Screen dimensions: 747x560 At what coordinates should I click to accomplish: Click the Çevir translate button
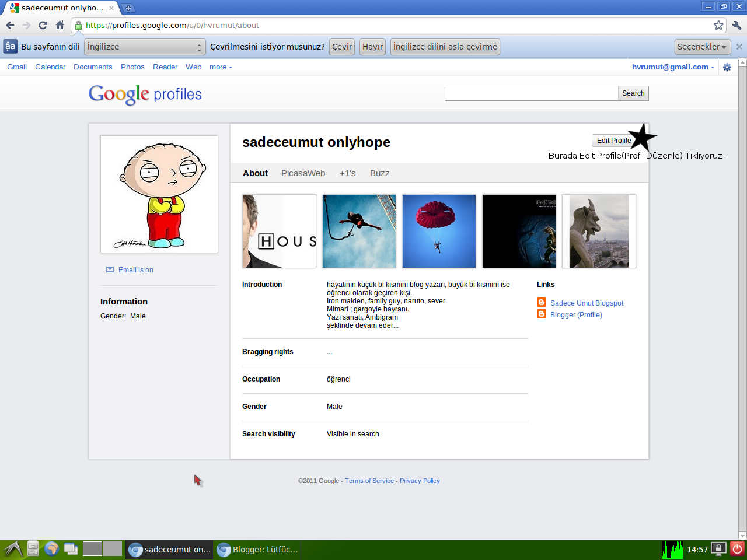point(342,47)
